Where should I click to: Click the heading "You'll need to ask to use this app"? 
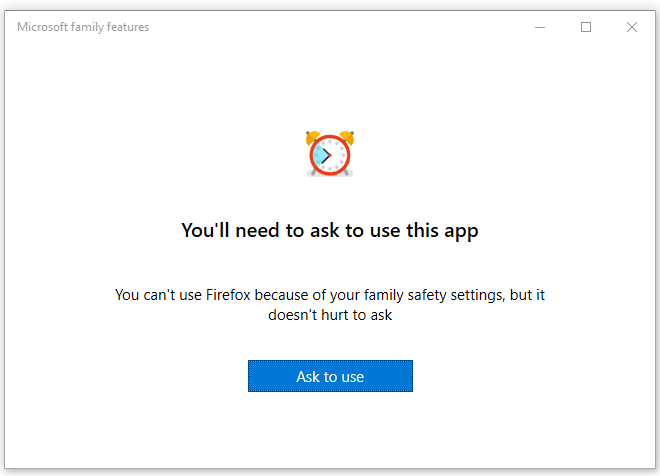tap(330, 231)
